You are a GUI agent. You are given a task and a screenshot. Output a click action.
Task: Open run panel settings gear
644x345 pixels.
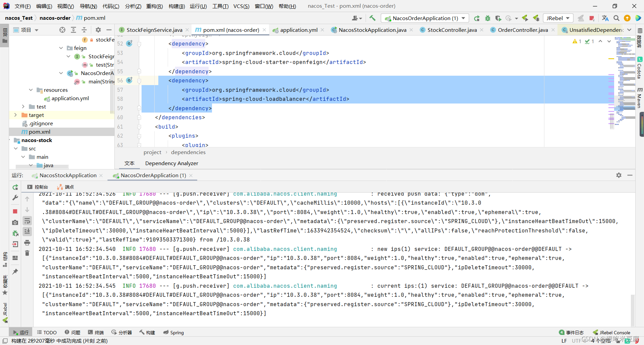619,175
